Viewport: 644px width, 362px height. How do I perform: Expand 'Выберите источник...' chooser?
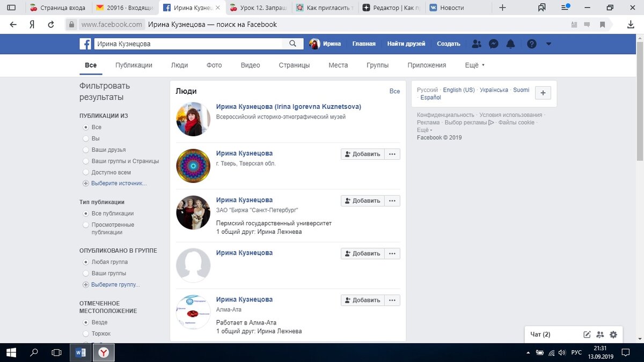tap(114, 183)
